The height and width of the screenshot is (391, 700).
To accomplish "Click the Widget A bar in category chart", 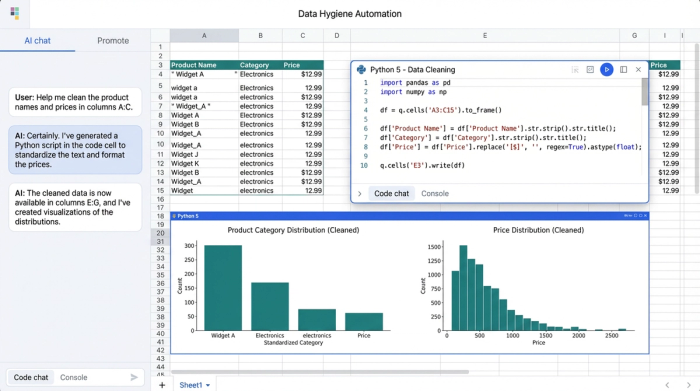I will tap(223, 288).
